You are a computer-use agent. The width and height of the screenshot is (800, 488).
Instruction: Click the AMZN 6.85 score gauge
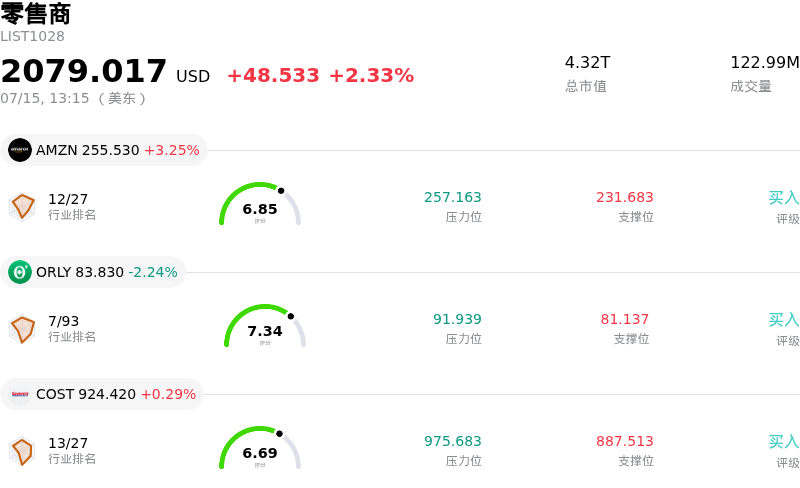click(x=260, y=204)
